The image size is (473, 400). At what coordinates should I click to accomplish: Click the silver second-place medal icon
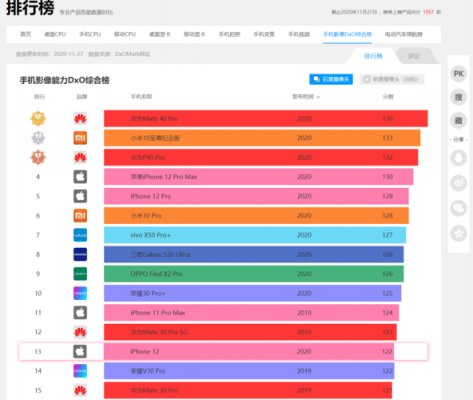point(38,138)
